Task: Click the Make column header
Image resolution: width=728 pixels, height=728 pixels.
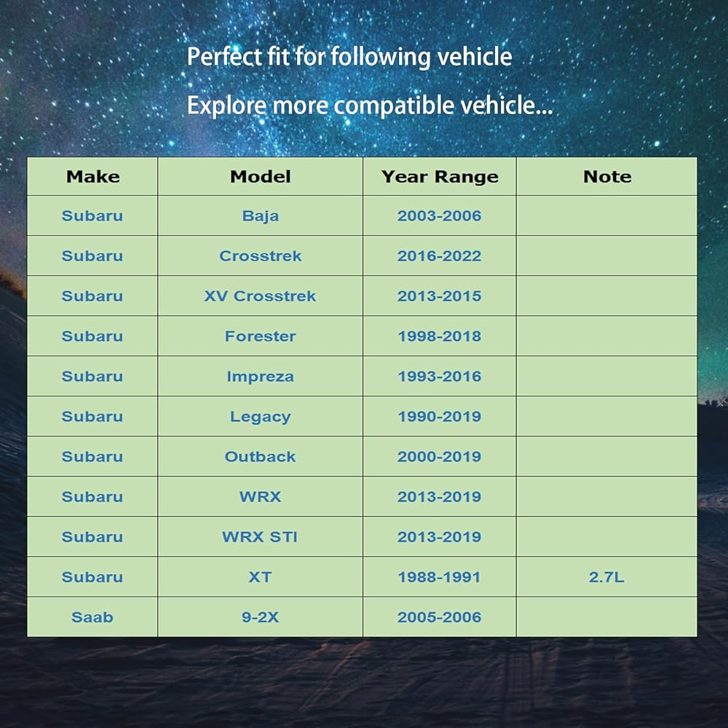Action: [92, 176]
